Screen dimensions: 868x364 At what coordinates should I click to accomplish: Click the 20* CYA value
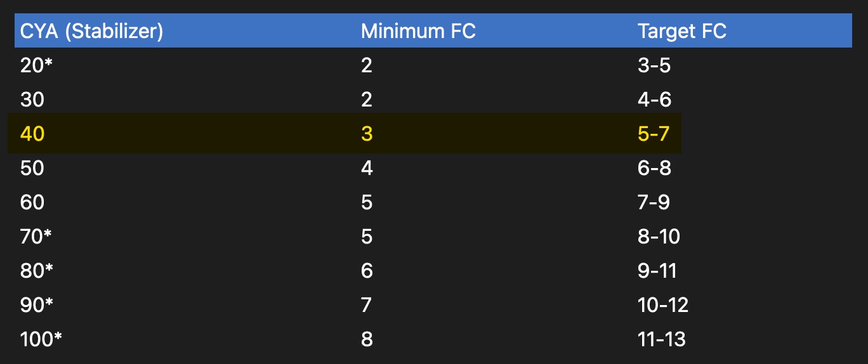coord(36,65)
